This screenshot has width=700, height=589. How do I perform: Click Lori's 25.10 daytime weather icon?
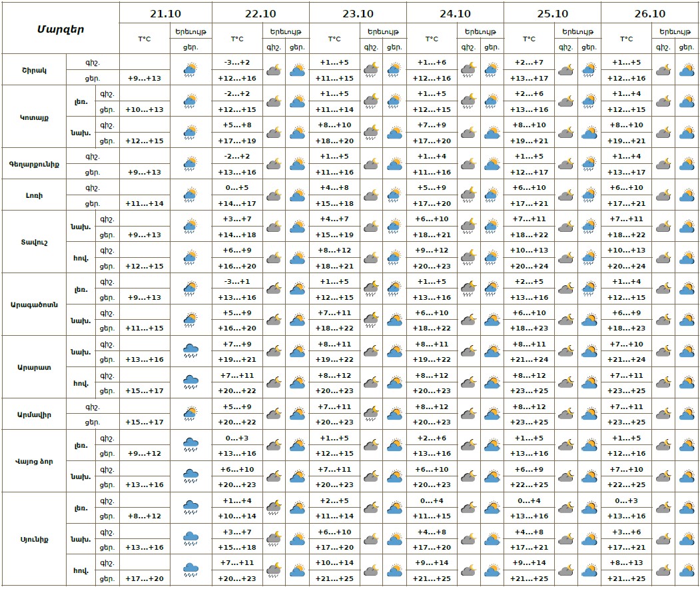[x=589, y=195]
